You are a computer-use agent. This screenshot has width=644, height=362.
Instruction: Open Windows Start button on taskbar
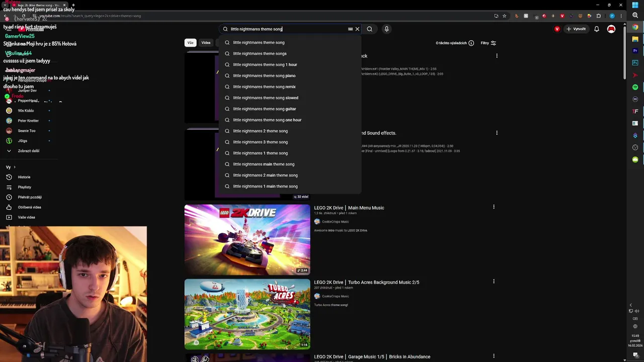(x=635, y=5)
